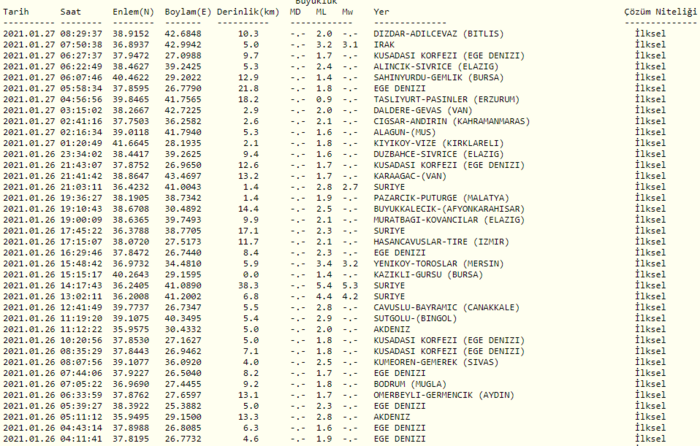
Task: Select BUYUKKALECIK-(AFYONKARAHISAR) location
Action: point(449,209)
